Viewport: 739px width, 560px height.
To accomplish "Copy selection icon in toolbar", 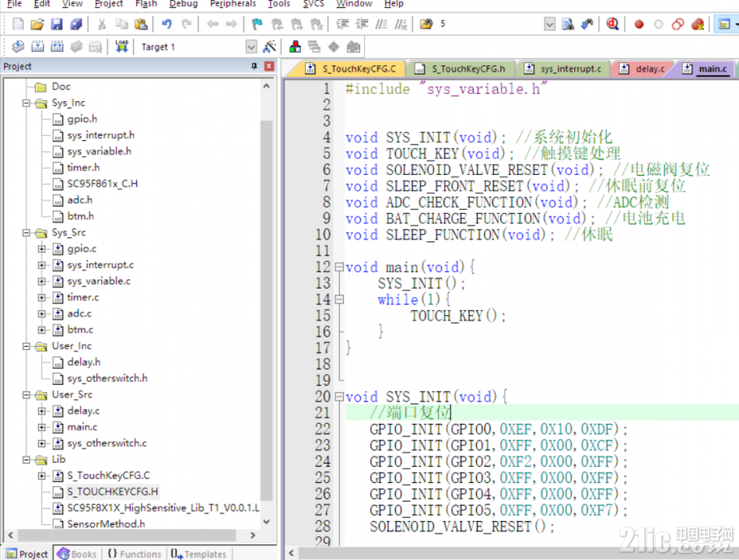I will pyautogui.click(x=121, y=24).
